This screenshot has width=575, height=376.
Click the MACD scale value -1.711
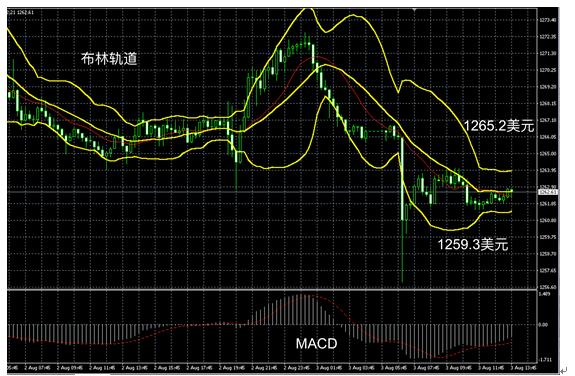(x=544, y=360)
